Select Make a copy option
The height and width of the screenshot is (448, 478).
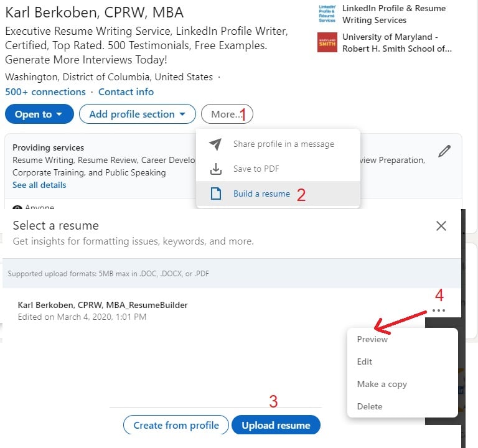click(x=382, y=385)
